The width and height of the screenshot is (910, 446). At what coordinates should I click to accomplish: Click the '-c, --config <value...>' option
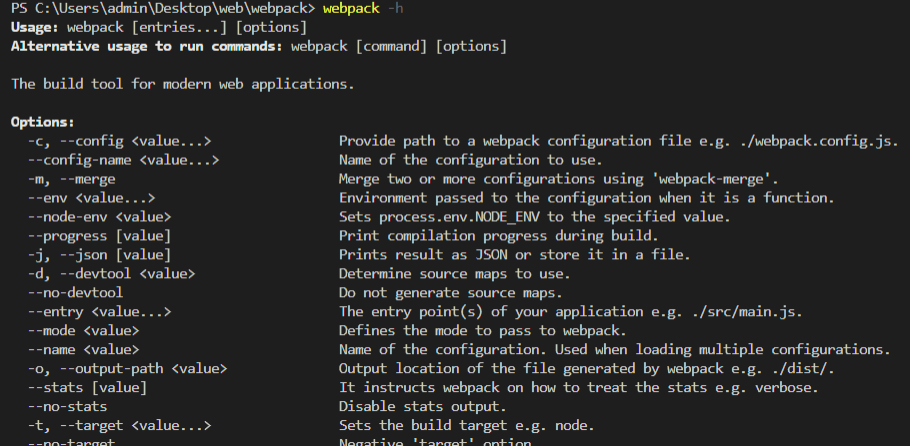pyautogui.click(x=119, y=141)
